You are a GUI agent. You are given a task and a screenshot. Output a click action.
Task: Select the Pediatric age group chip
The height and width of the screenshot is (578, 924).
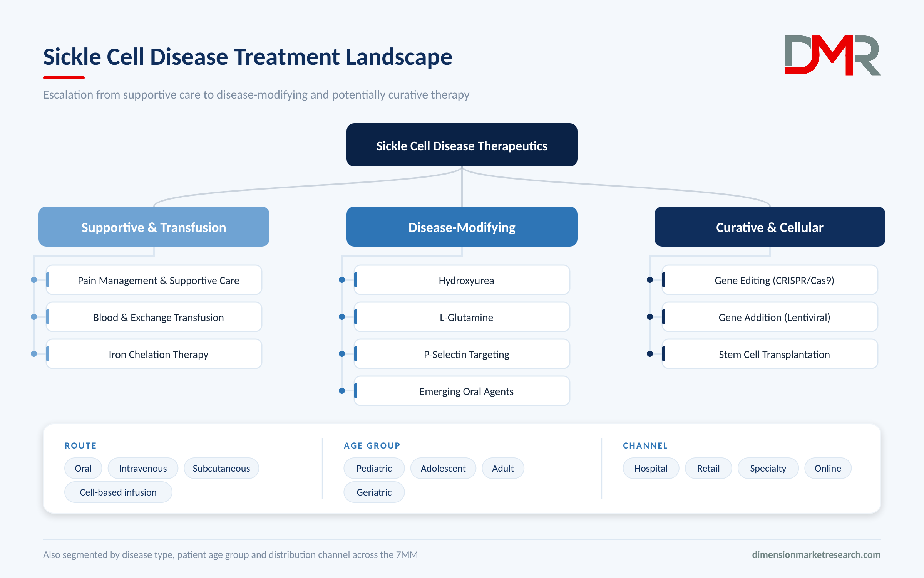tap(374, 468)
